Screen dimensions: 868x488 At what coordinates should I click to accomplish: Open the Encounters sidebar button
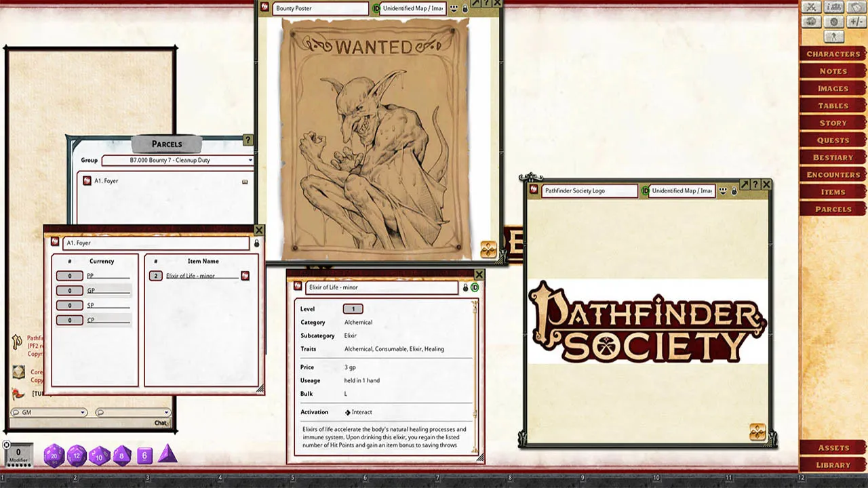pyautogui.click(x=833, y=175)
